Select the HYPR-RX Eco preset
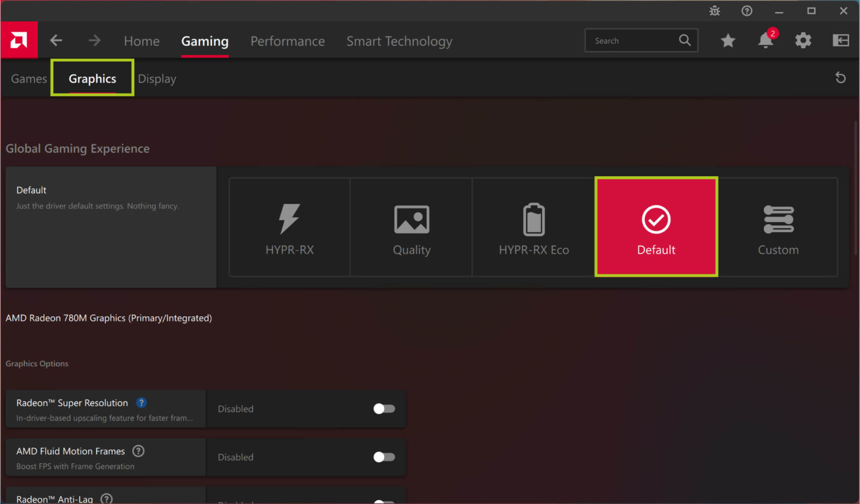This screenshot has height=504, width=860. [534, 227]
